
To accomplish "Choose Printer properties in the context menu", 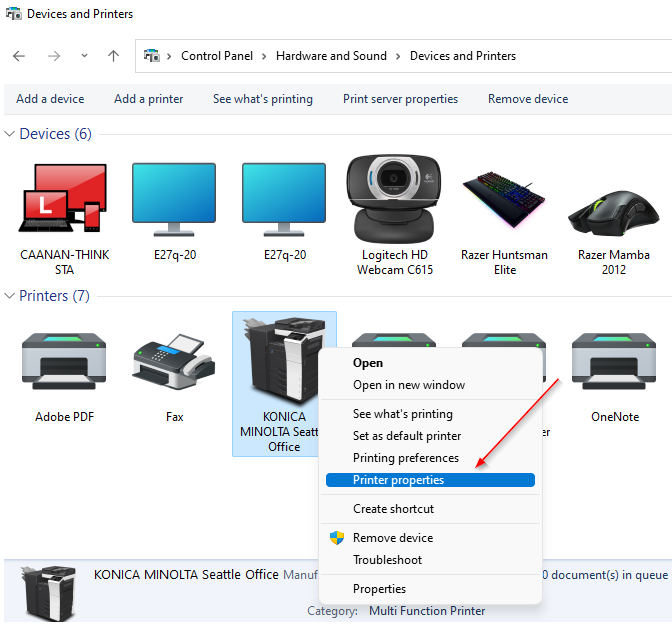I will pyautogui.click(x=430, y=480).
